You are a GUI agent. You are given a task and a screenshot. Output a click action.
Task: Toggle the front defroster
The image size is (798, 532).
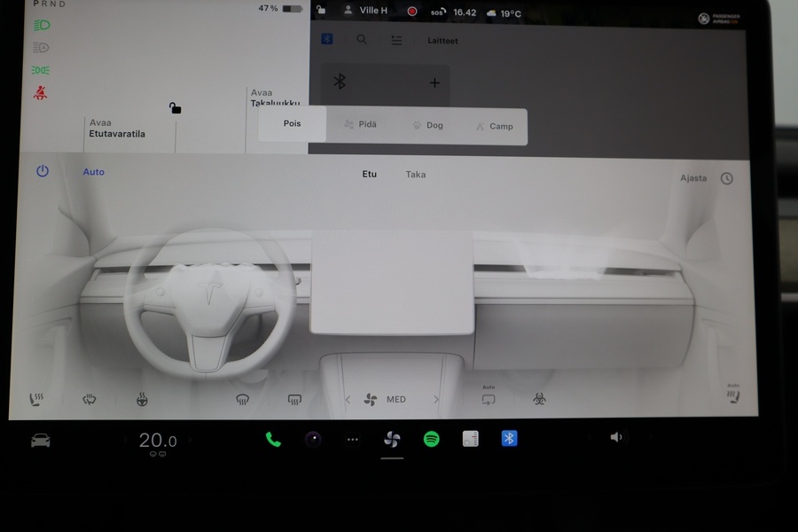click(243, 399)
